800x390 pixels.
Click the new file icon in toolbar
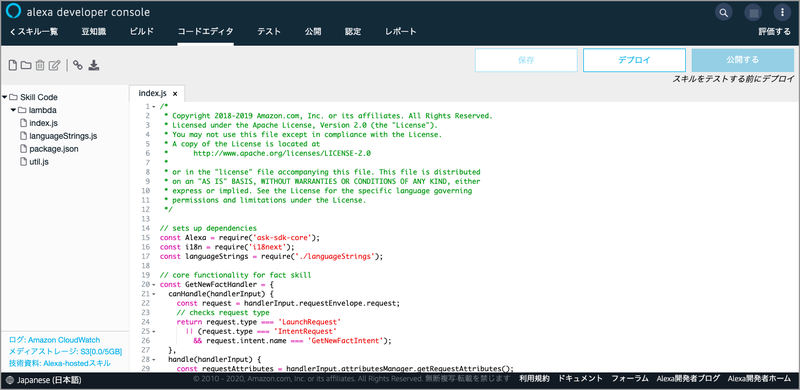click(13, 65)
